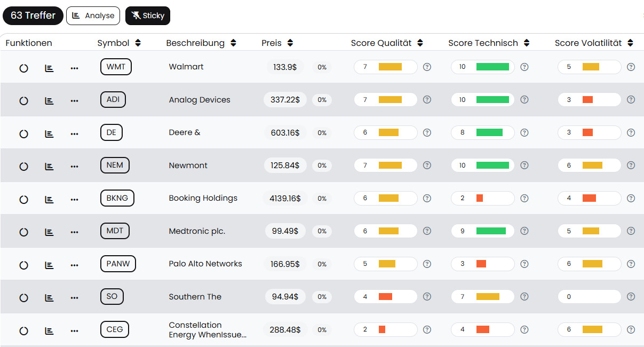
Task: Click the chart icon in Newmont row
Action: [x=49, y=167]
